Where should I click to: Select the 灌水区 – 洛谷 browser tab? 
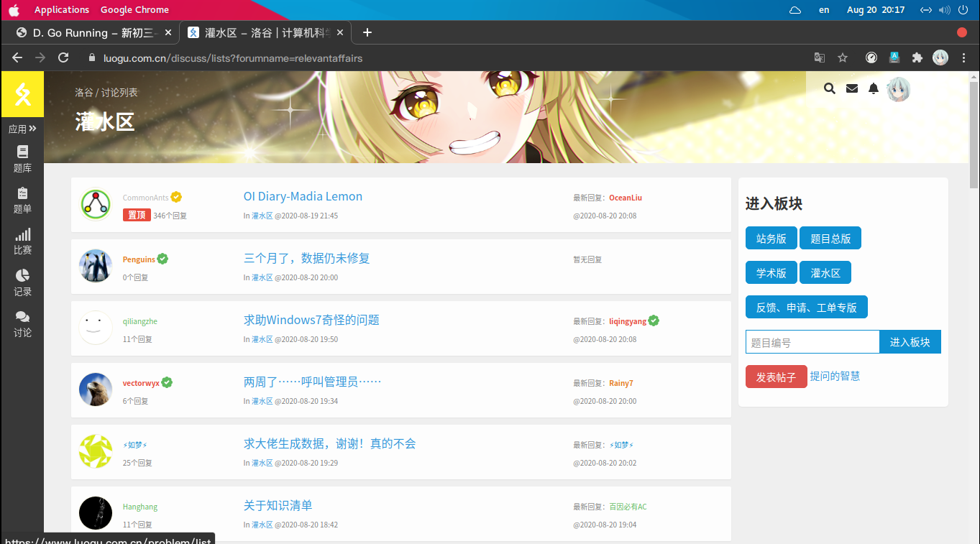[x=265, y=32]
